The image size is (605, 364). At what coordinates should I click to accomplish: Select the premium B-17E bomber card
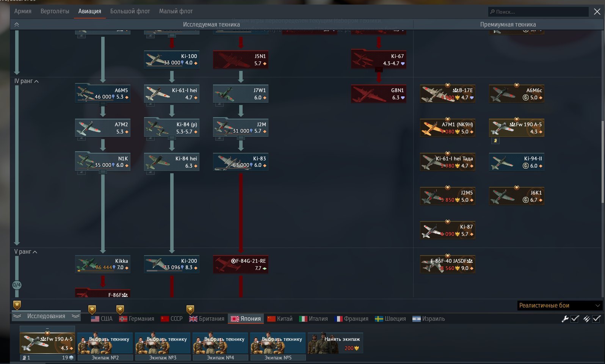(448, 94)
